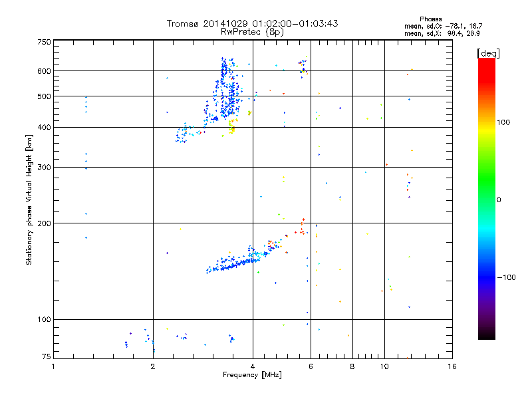532x399 pixels.
Task: Click the x-axis '16' tick label
Action: pyautogui.click(x=452, y=366)
